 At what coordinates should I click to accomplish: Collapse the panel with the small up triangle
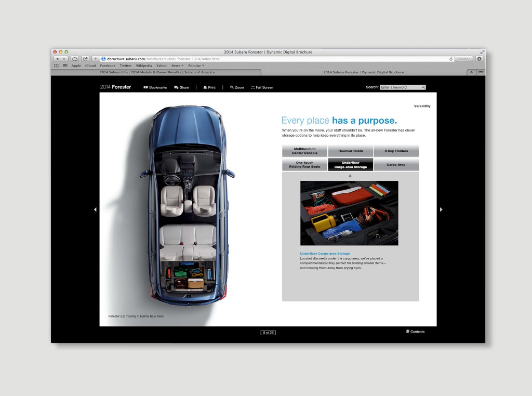(x=350, y=176)
